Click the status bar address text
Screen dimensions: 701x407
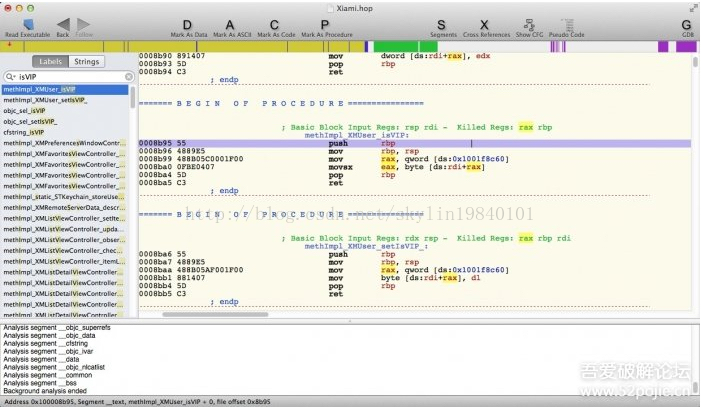point(137,402)
